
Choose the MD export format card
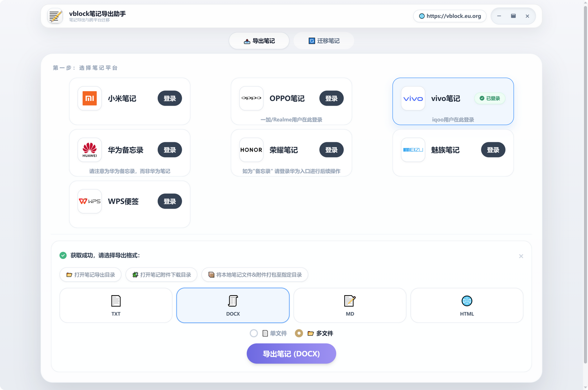click(x=350, y=305)
